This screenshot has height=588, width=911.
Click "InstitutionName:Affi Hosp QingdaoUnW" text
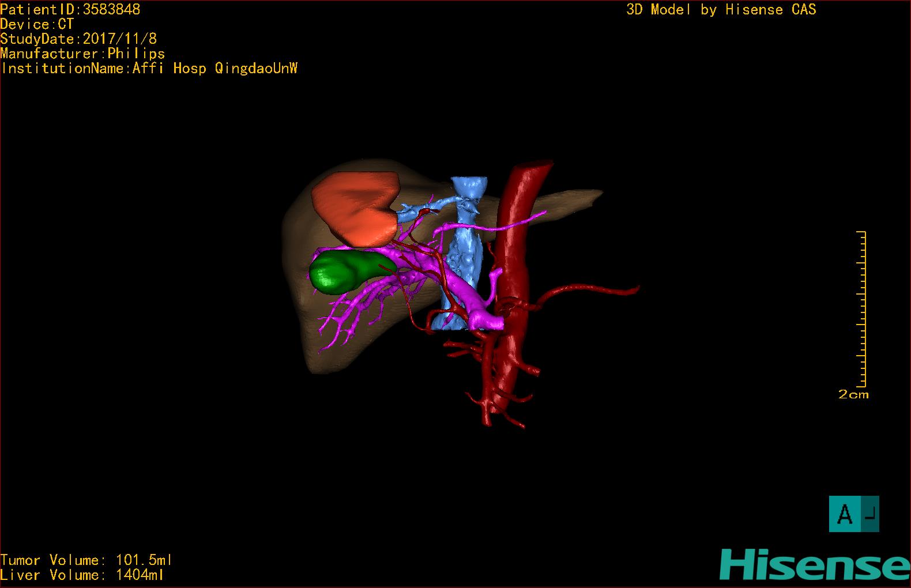point(149,69)
